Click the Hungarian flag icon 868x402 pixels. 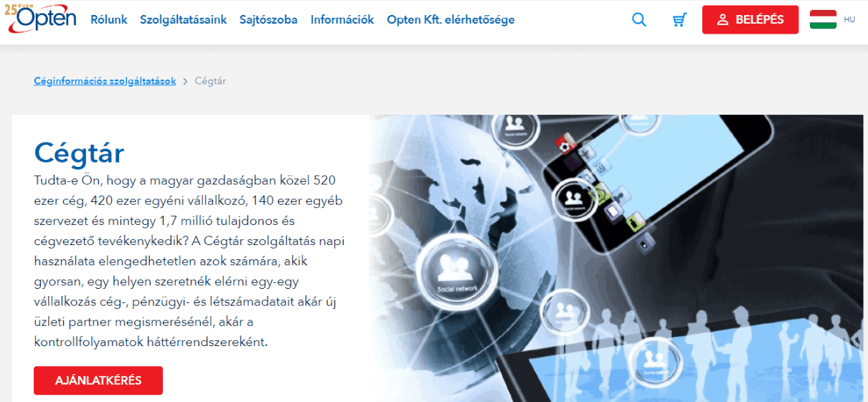pyautogui.click(x=823, y=19)
